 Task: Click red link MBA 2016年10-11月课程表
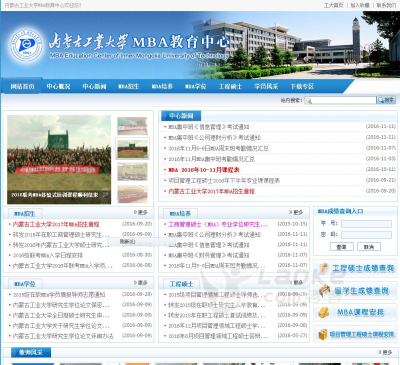(x=204, y=170)
